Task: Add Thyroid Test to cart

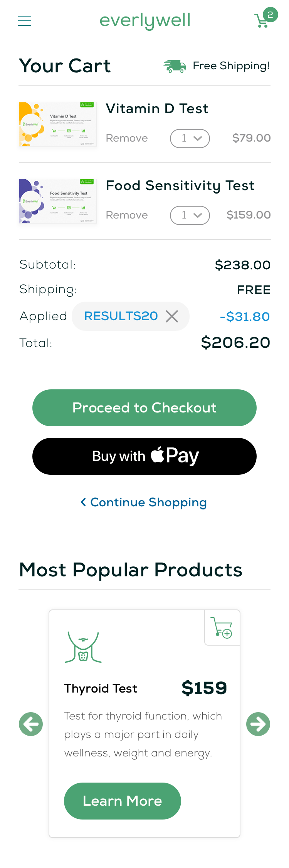Action: [222, 628]
